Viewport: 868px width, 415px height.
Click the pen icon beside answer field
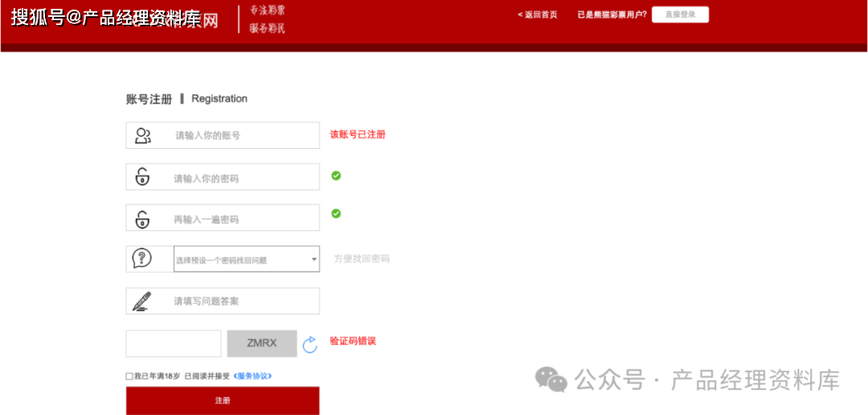142,301
